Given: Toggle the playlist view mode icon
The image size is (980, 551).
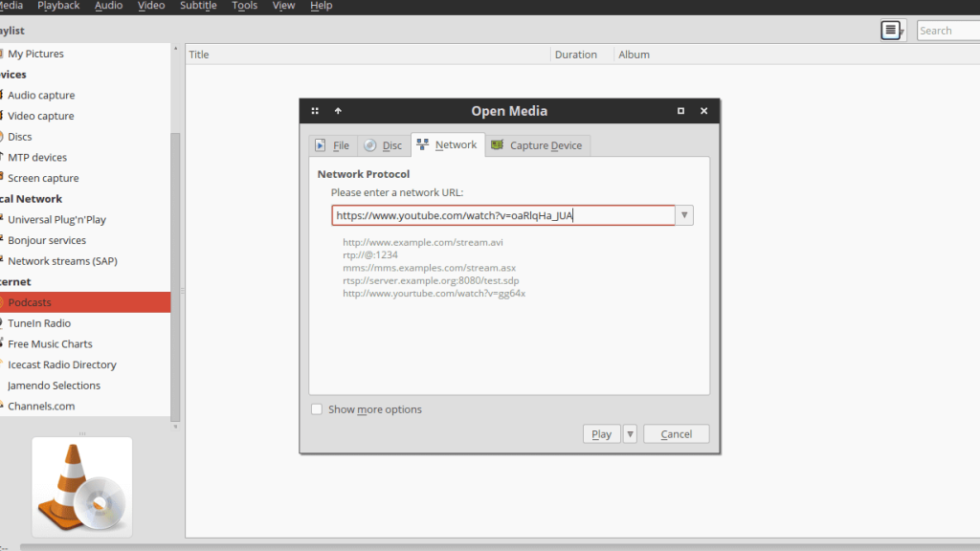Looking at the screenshot, I should click(x=891, y=31).
